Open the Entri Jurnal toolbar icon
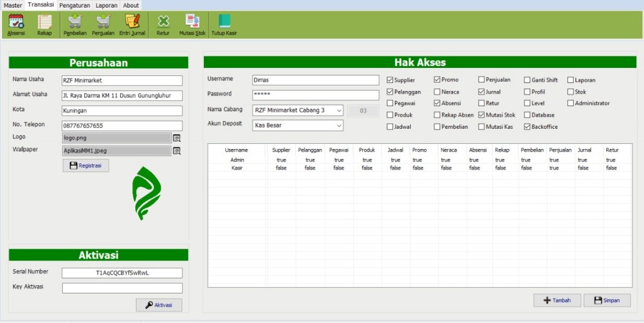 tap(132, 25)
